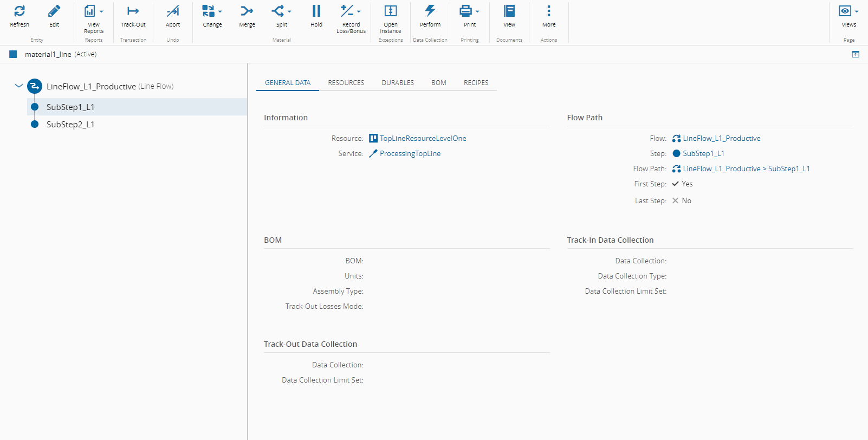Open the ProcessingTopLine service link
Viewport: 868px width, 440px height.
point(410,154)
